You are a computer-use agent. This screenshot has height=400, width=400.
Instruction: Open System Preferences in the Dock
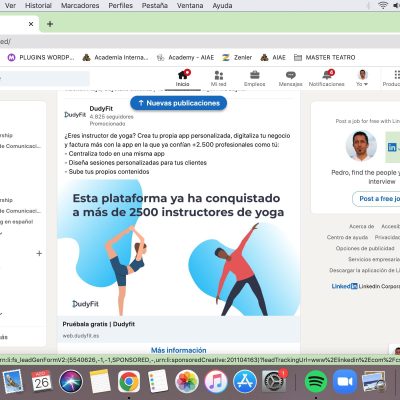point(274,381)
